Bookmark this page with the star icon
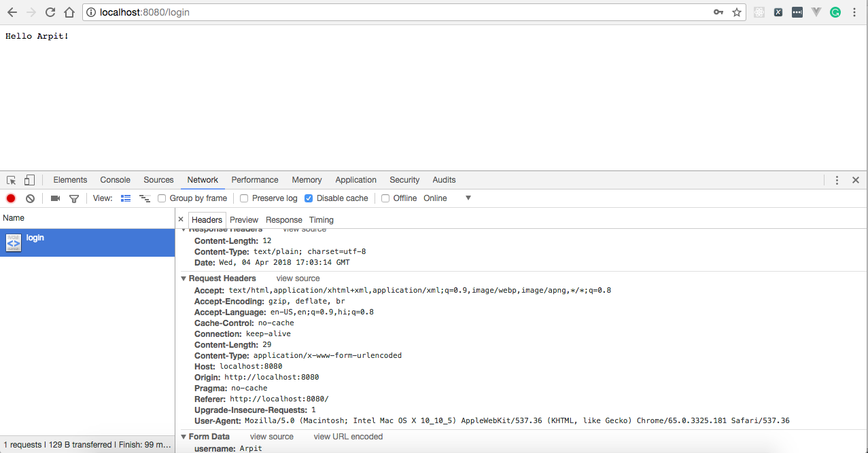The width and height of the screenshot is (868, 453). point(737,12)
